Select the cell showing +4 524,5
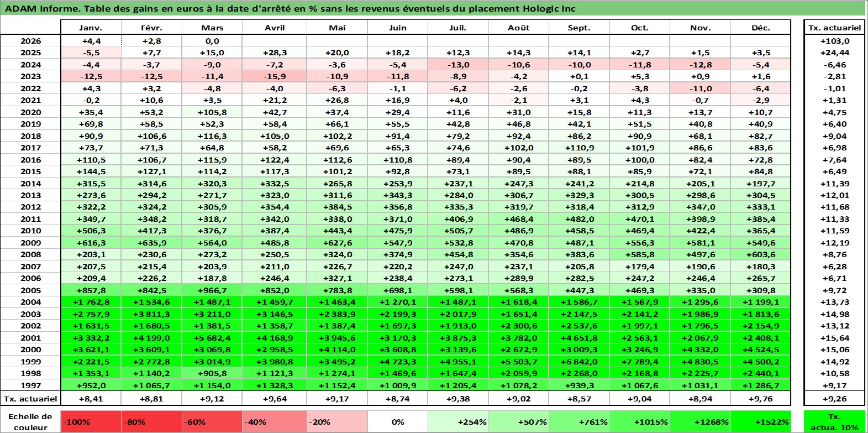Image resolution: width=868 pixels, height=433 pixels. [761, 349]
